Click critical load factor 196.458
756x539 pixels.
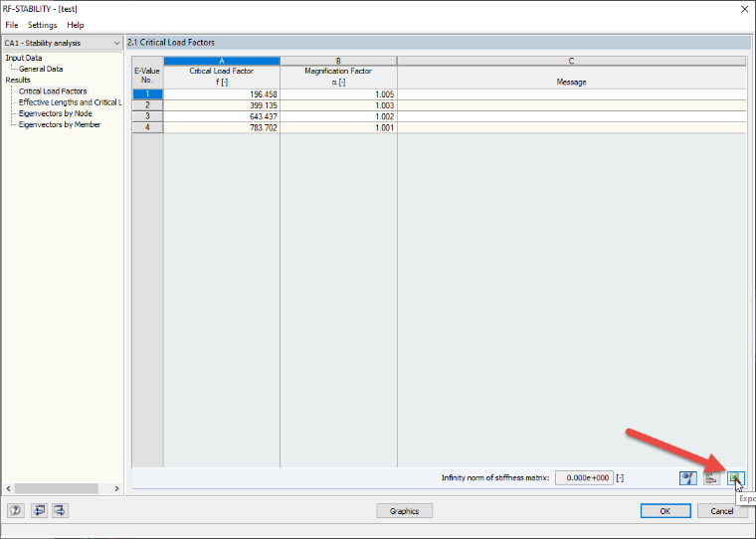click(222, 94)
